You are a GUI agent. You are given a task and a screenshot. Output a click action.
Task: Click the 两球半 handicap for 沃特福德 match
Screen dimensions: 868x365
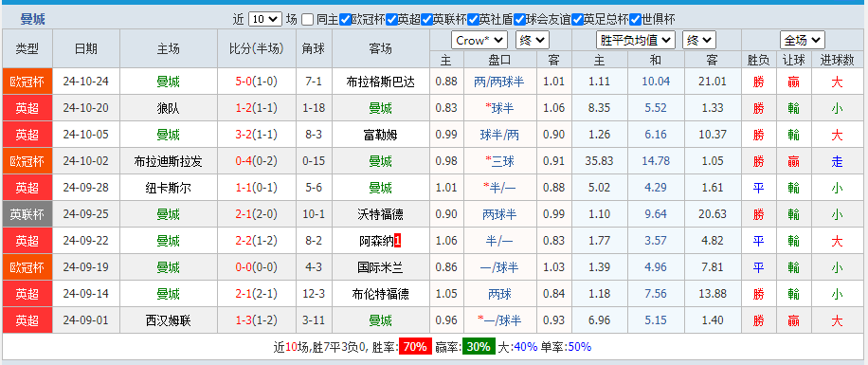pyautogui.click(x=499, y=214)
